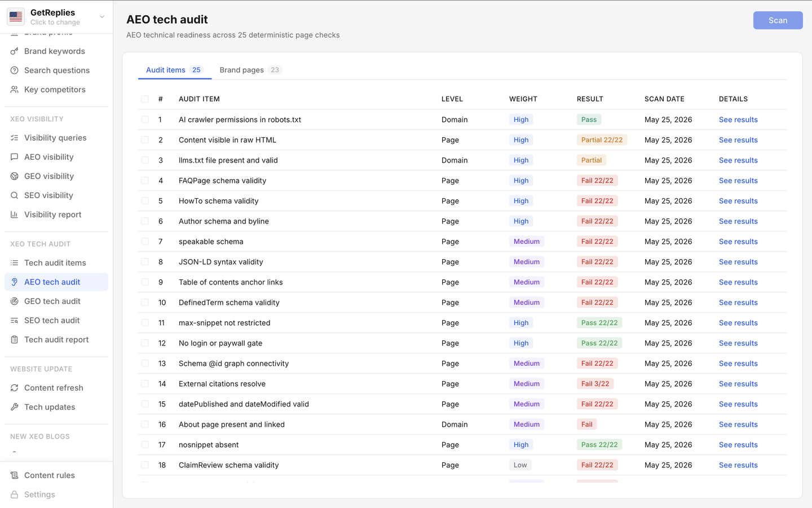
Task: Click the Visibility queries list icon
Action: click(x=15, y=138)
